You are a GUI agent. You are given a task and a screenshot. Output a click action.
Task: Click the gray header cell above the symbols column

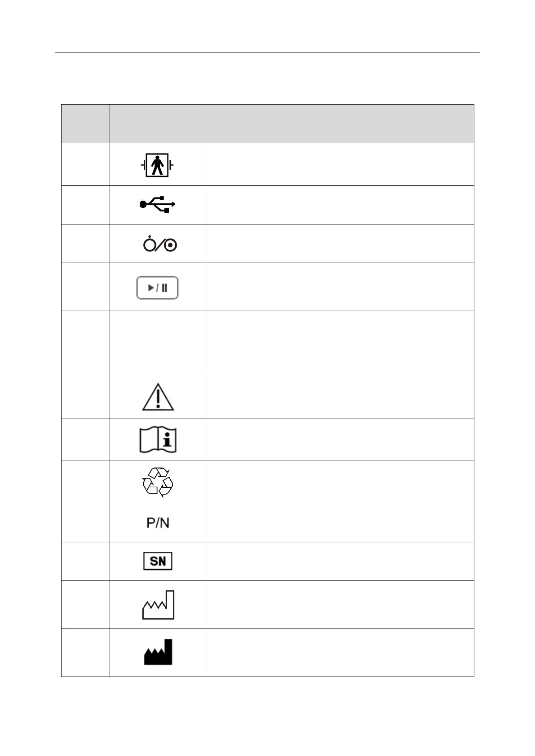(158, 124)
